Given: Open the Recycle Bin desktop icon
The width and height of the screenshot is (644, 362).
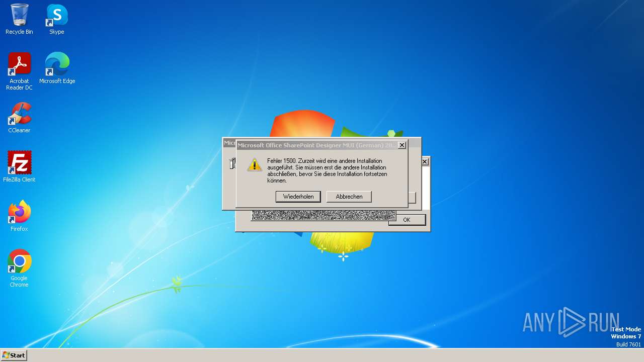Looking at the screenshot, I should click(x=19, y=20).
